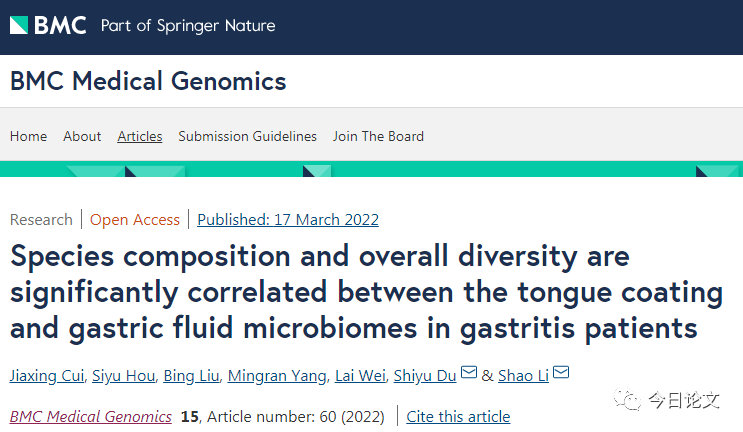Open the Home menu item

pos(28,136)
